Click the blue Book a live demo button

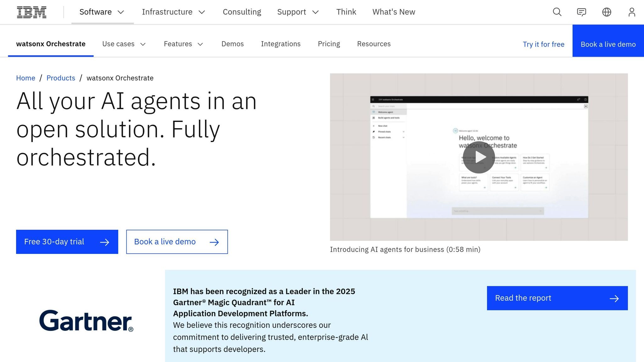608,44
